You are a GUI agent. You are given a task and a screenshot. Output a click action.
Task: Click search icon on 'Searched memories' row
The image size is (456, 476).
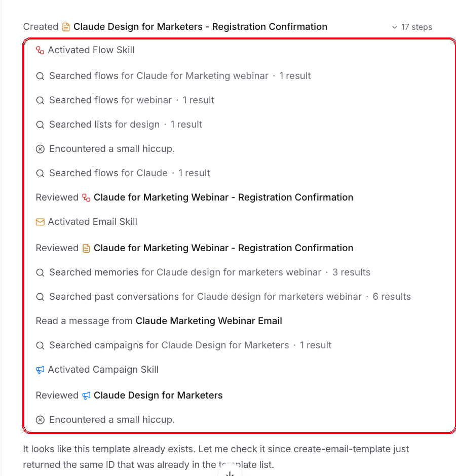[40, 272]
